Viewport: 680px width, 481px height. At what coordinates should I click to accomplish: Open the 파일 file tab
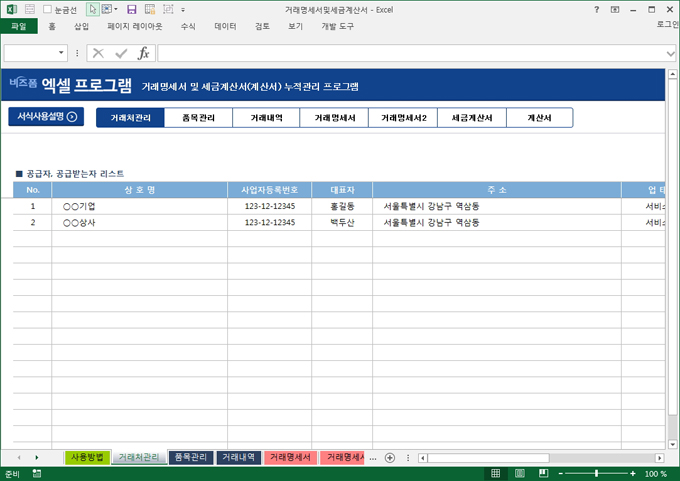(x=19, y=26)
